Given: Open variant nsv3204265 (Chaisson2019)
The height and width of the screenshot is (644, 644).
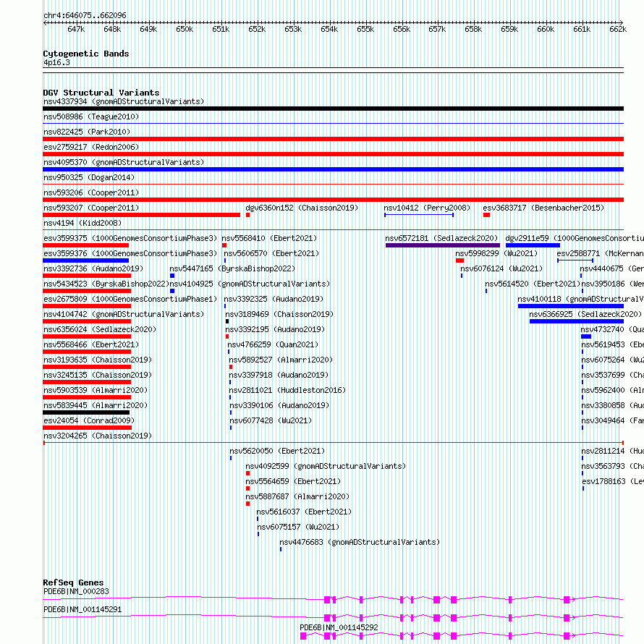Looking at the screenshot, I should tap(98, 436).
